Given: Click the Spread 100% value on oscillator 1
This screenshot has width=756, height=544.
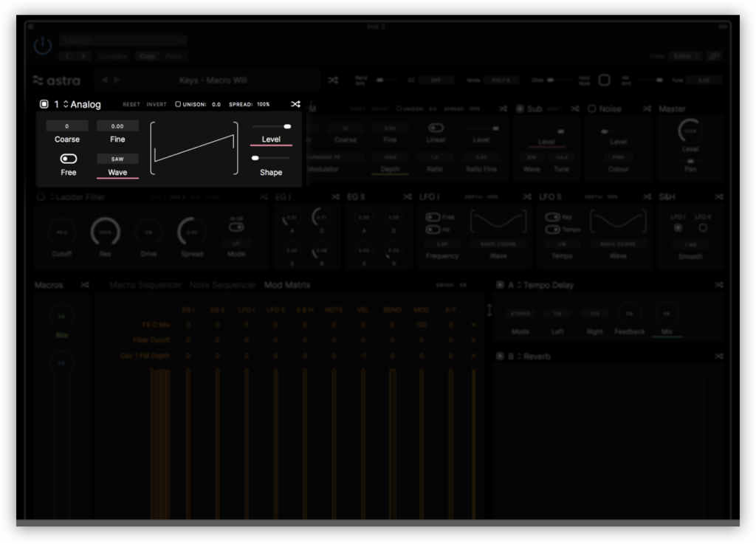Looking at the screenshot, I should tap(264, 104).
